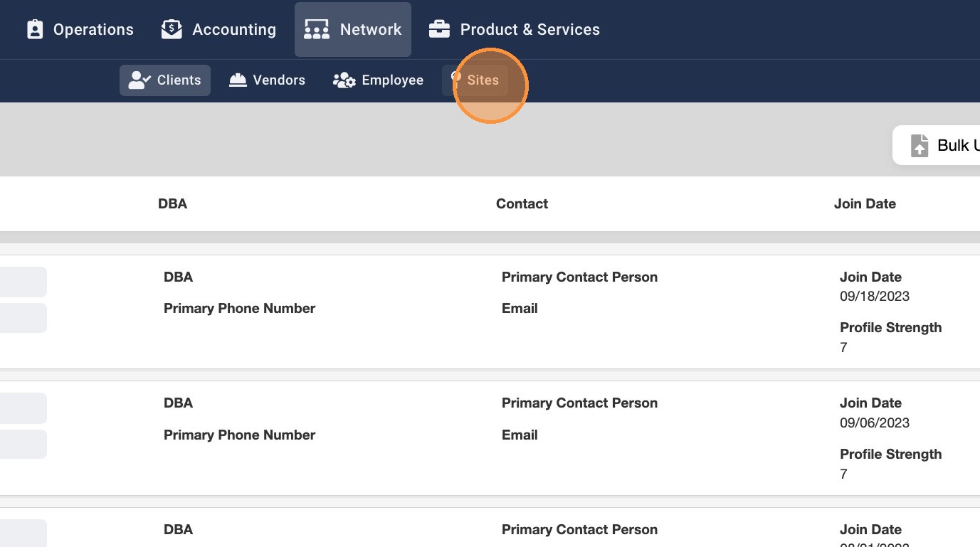The height and width of the screenshot is (547, 980).
Task: Open the Operations menu
Action: [x=93, y=29]
